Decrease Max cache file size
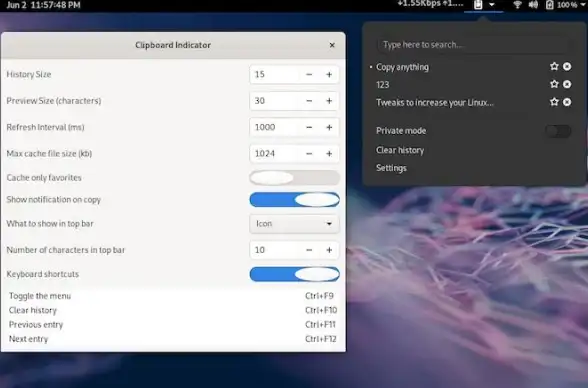 (309, 154)
